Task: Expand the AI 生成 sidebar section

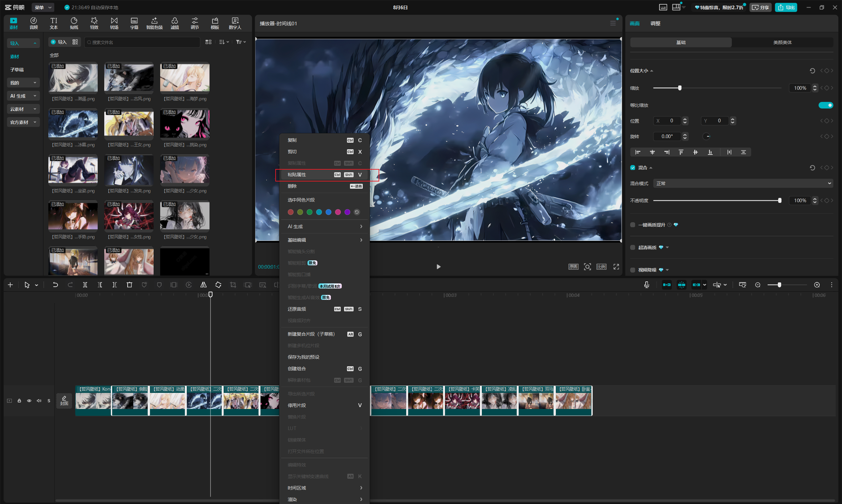Action: click(23, 96)
